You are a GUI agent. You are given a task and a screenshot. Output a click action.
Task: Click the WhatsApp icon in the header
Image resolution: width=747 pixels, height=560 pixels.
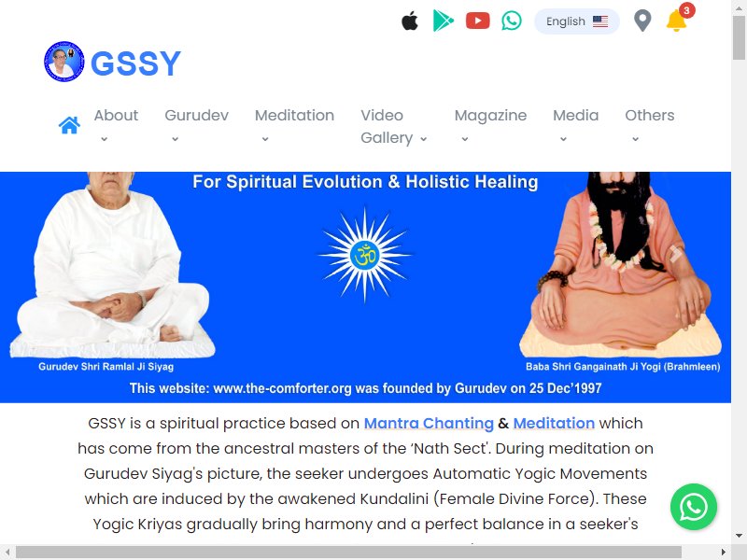[512, 21]
